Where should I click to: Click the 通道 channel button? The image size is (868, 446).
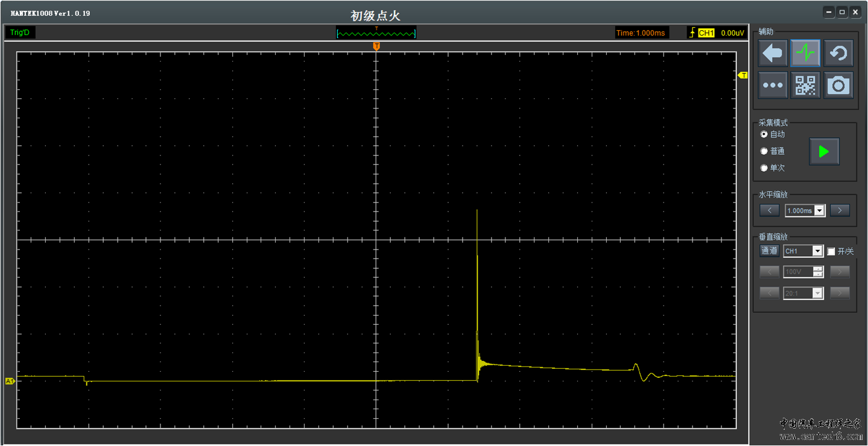pos(769,251)
